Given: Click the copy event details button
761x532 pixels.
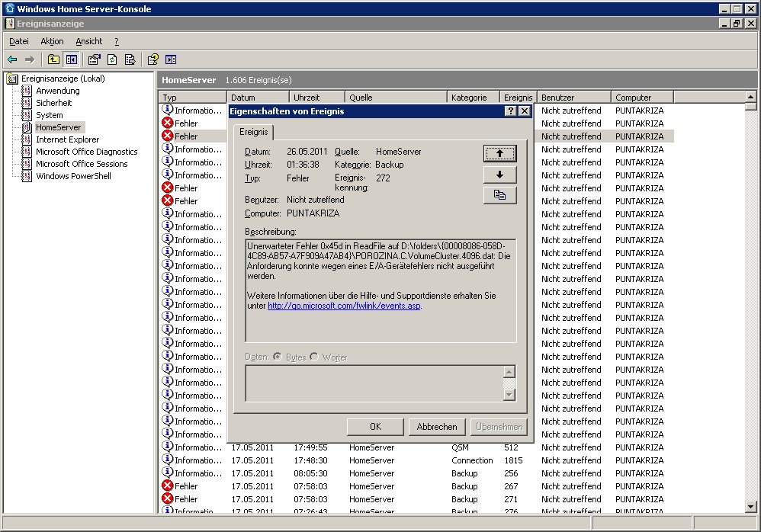Looking at the screenshot, I should [x=499, y=195].
